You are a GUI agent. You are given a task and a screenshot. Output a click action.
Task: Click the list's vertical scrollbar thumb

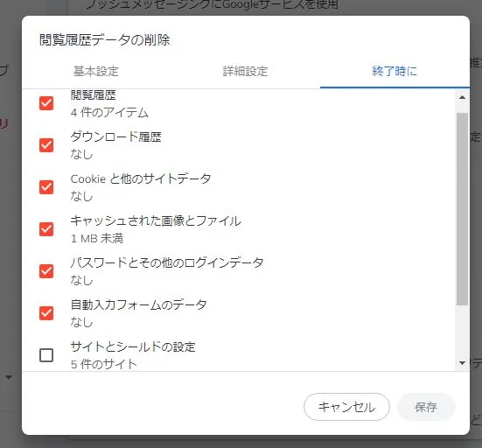tap(462, 209)
